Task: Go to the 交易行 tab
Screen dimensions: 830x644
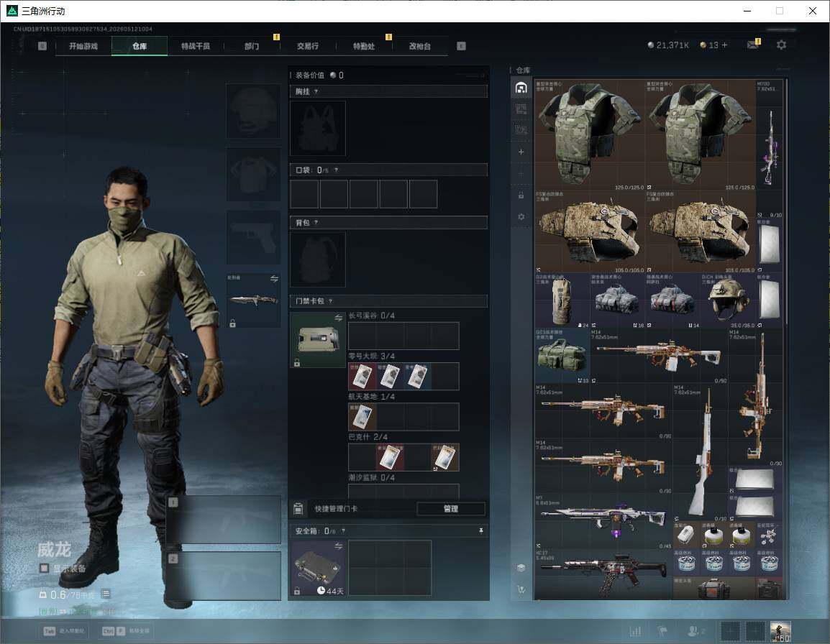Action: click(x=308, y=46)
